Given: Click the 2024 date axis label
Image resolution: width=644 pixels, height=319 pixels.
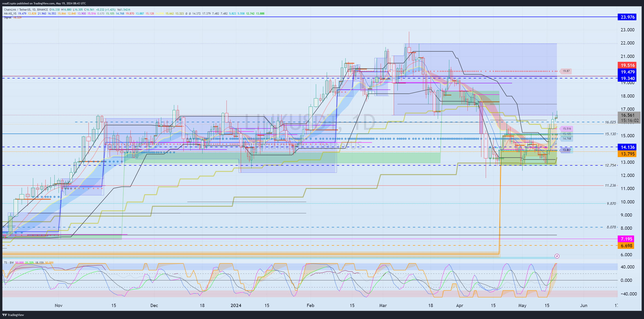Looking at the screenshot, I should (x=236, y=305).
